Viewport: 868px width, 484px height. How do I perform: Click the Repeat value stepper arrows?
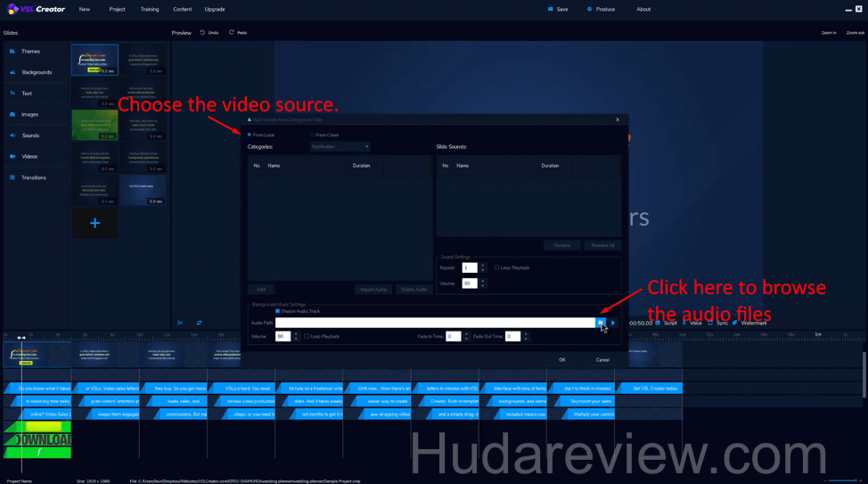tap(483, 267)
